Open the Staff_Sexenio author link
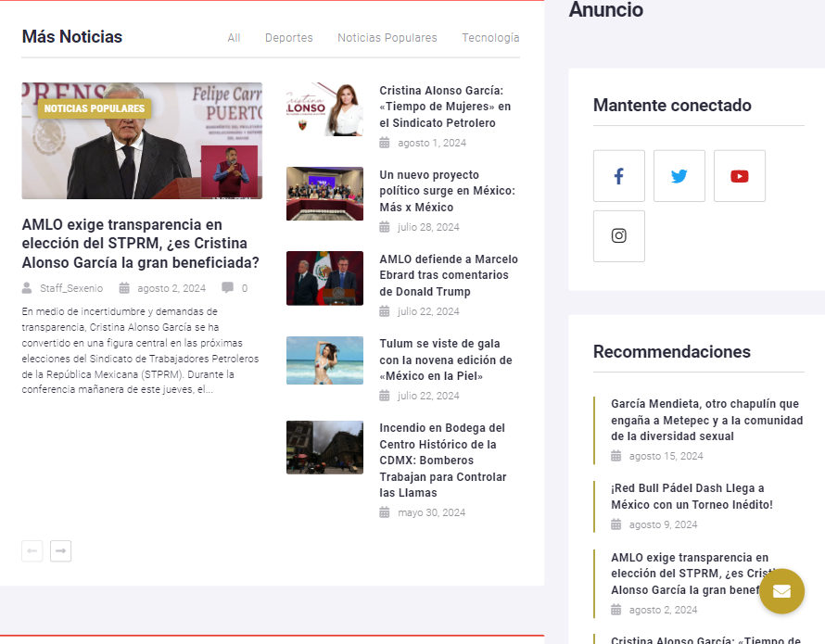Image resolution: width=825 pixels, height=644 pixels. (71, 288)
